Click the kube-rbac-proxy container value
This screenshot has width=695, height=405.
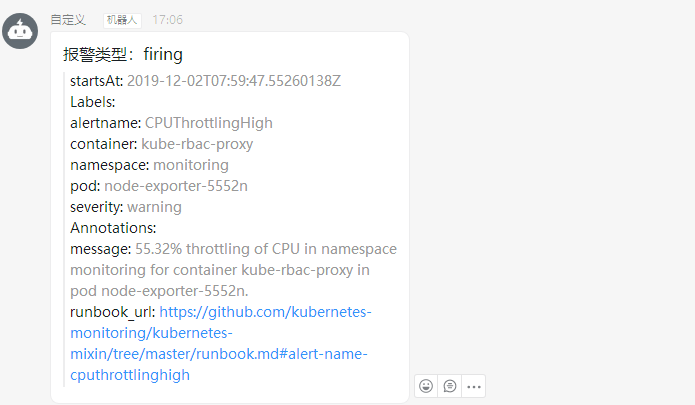click(197, 144)
